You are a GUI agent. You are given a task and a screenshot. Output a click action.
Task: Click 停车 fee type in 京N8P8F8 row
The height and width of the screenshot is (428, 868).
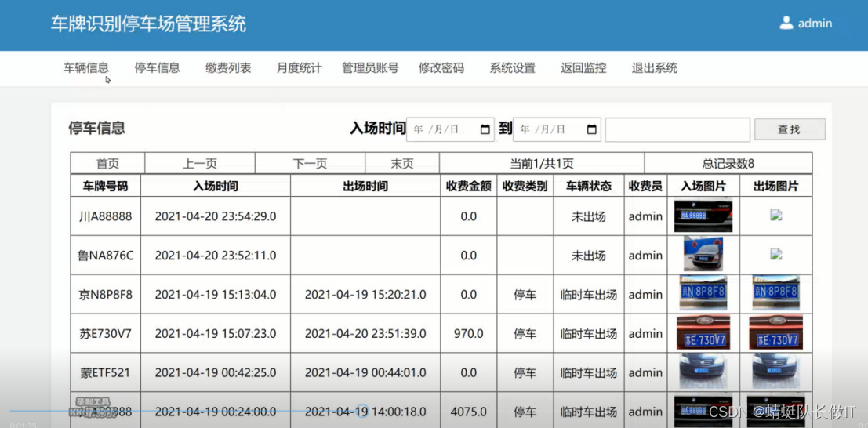click(x=525, y=295)
